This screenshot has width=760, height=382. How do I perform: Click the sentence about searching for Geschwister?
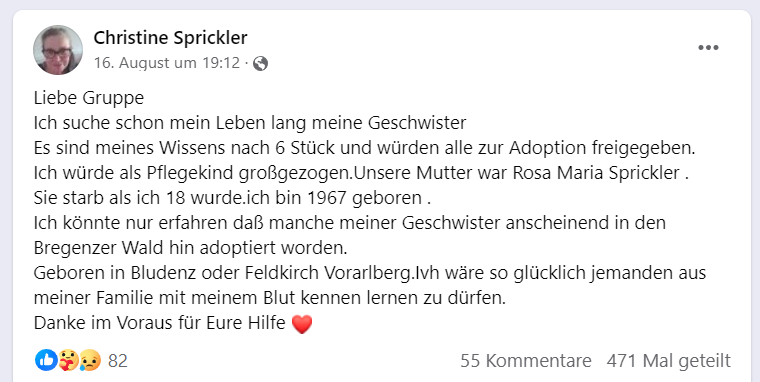[x=250, y=123]
